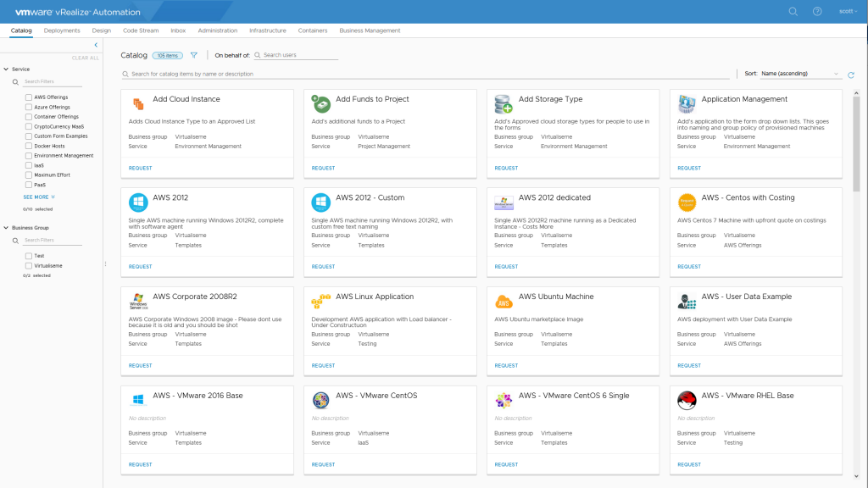Viewport: 868px width, 488px height.
Task: Click the catalog filter funnel icon
Action: click(194, 55)
